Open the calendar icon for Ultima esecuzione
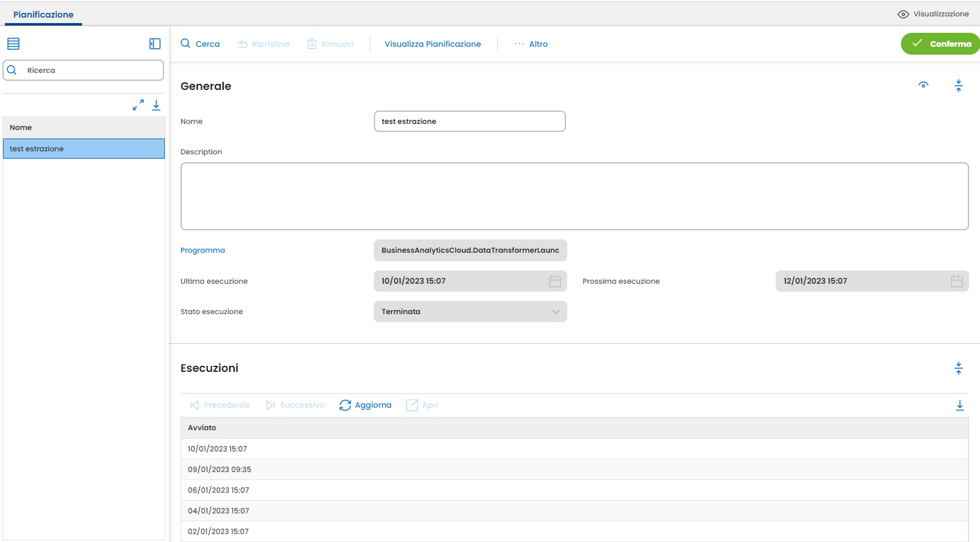Image resolution: width=980 pixels, height=542 pixels. (x=554, y=281)
